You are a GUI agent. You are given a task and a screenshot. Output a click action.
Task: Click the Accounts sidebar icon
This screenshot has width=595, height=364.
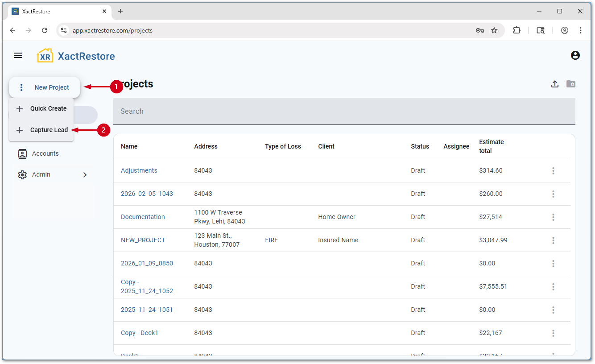22,153
